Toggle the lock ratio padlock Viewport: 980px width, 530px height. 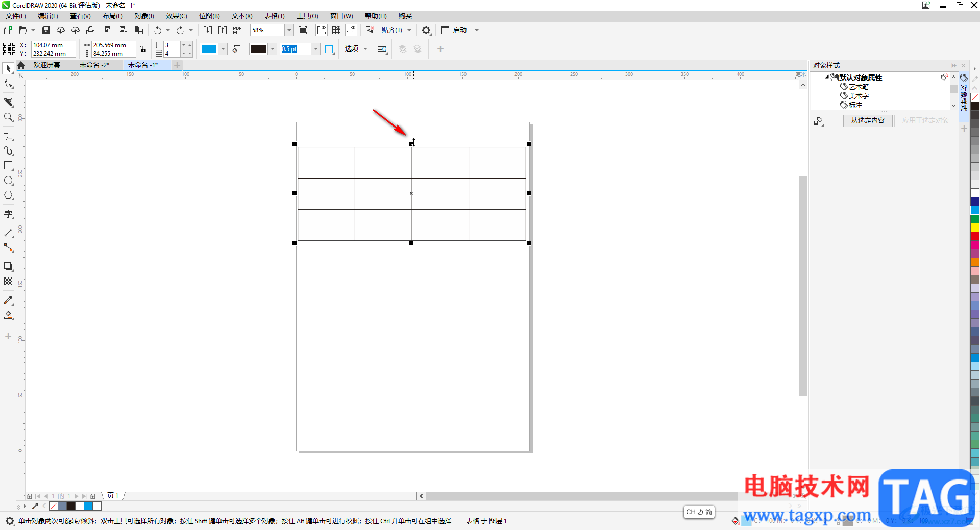pos(143,49)
